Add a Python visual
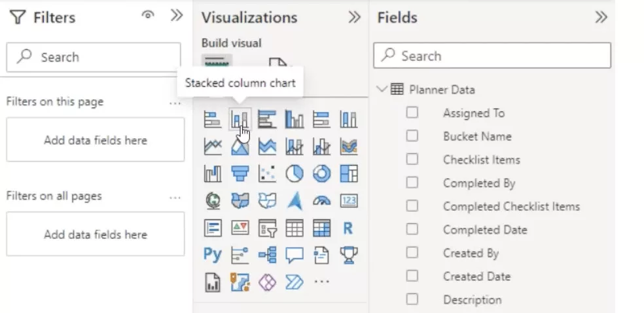Screen dimensions: 644x313 213,255
